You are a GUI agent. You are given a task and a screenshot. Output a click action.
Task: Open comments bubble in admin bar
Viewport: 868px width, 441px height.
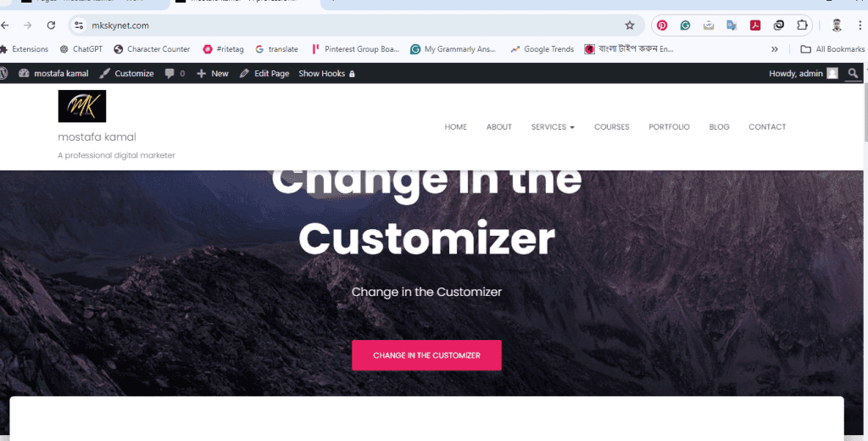click(175, 73)
